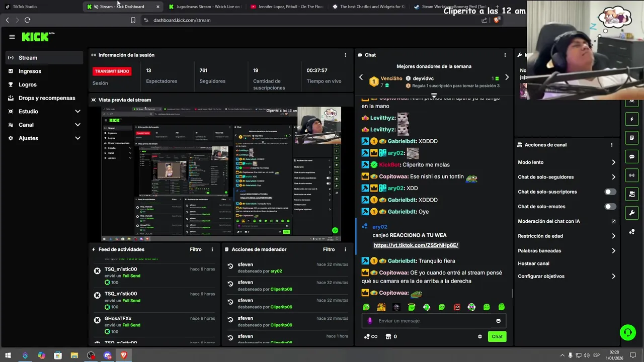Click the broadcast signal sidebar icon
Screen dimensions: 644x362
632,175
